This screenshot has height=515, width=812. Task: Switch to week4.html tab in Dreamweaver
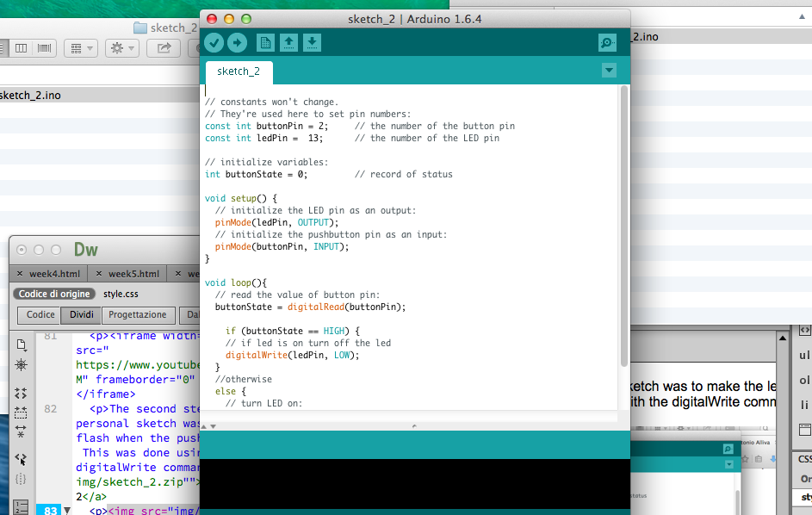pyautogui.click(x=54, y=274)
